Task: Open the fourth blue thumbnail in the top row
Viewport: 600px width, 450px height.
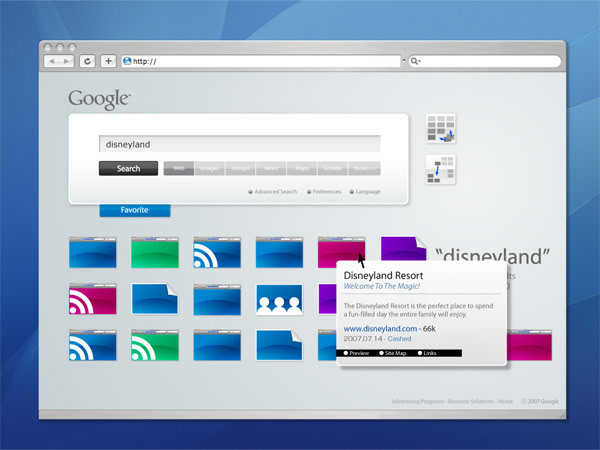Action: click(x=279, y=253)
